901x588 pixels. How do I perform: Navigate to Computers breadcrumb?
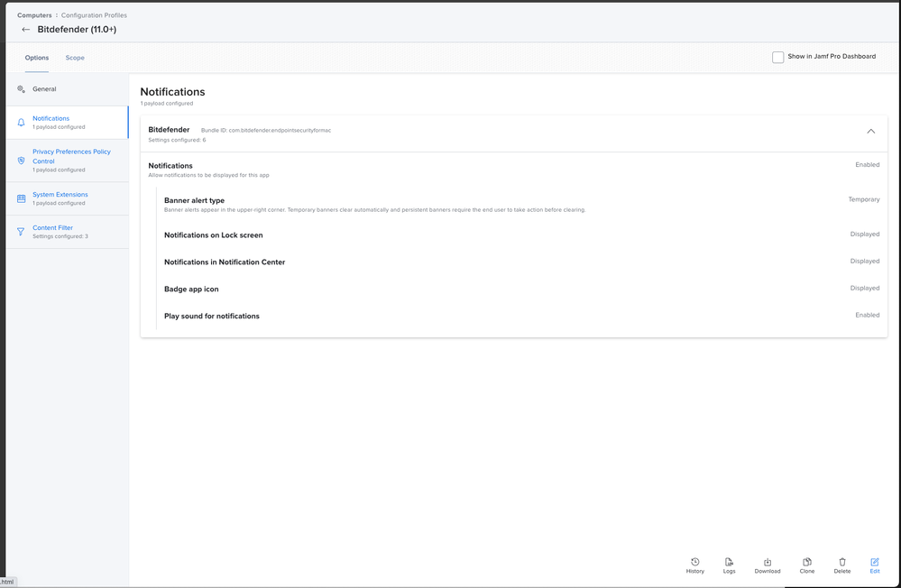pyautogui.click(x=34, y=15)
